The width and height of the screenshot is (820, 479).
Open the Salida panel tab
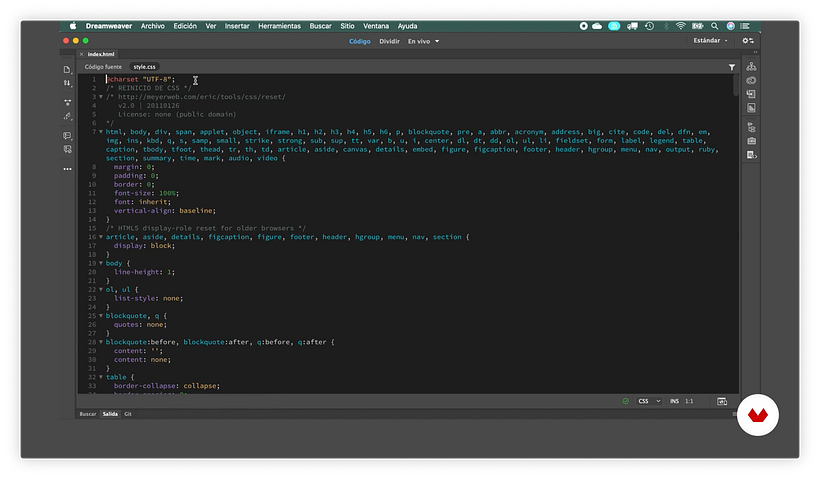click(x=110, y=414)
